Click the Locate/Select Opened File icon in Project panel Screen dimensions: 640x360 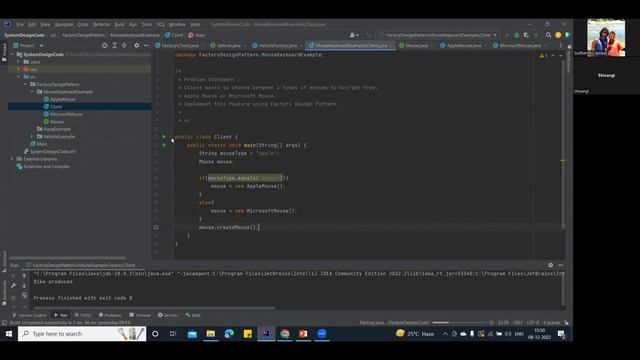point(105,45)
